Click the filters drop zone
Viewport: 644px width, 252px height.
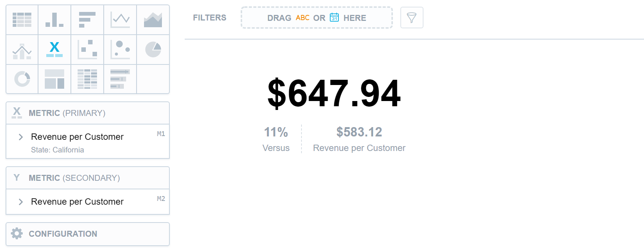pos(317,18)
